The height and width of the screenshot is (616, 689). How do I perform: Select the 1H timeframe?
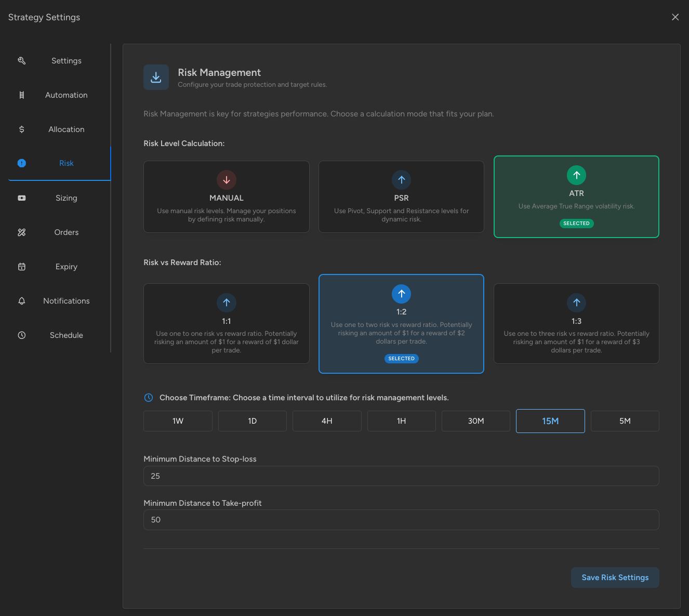pos(402,421)
